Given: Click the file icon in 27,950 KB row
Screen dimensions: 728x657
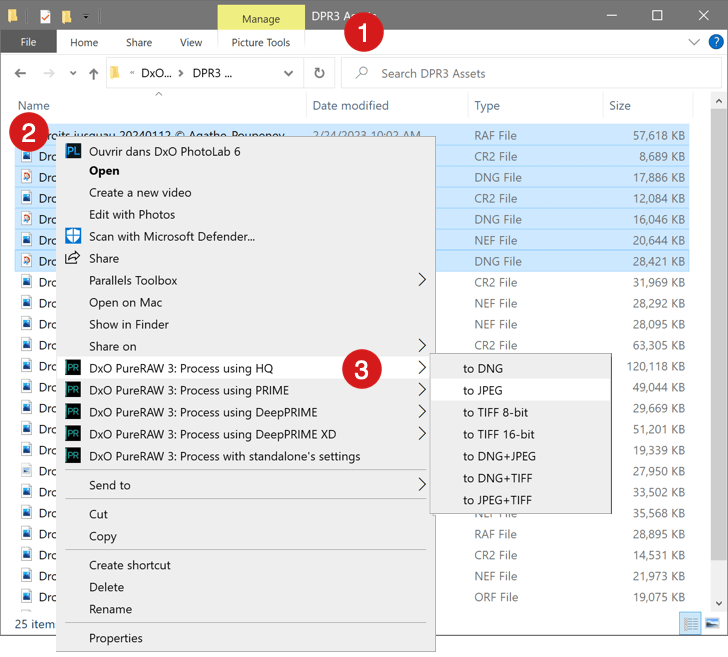Looking at the screenshot, I should (27, 470).
